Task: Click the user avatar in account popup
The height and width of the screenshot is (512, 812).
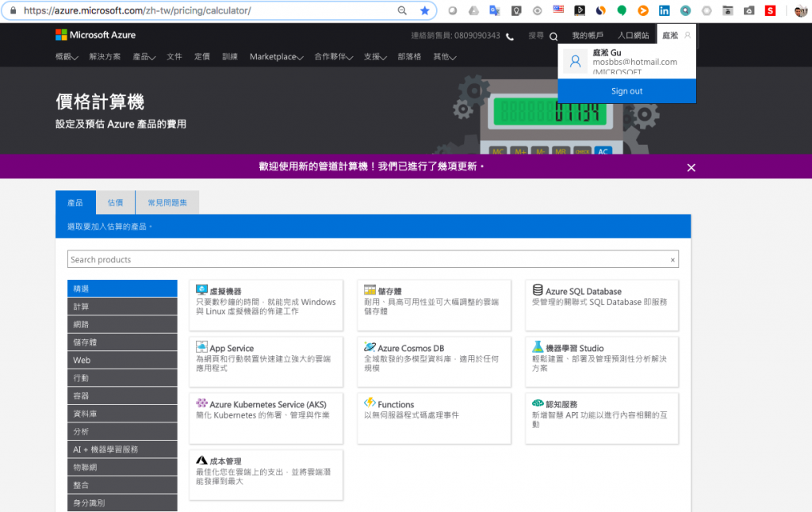Action: 575,62
